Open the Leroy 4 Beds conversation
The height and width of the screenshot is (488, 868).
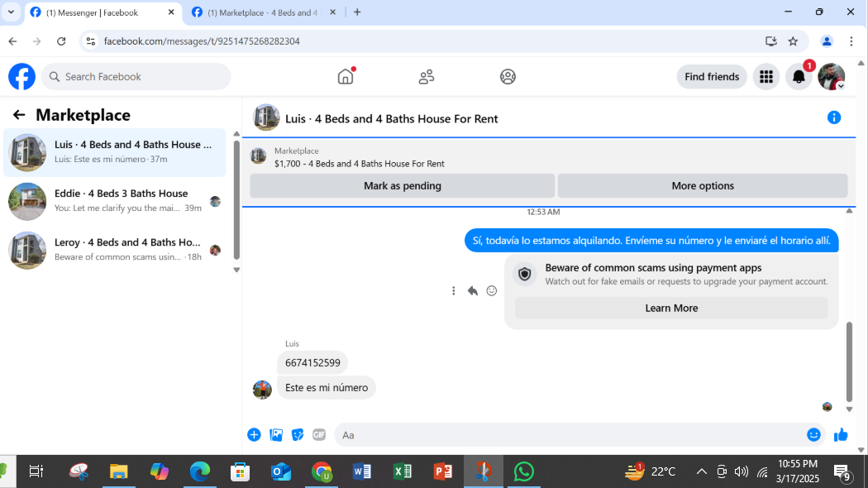[115, 250]
